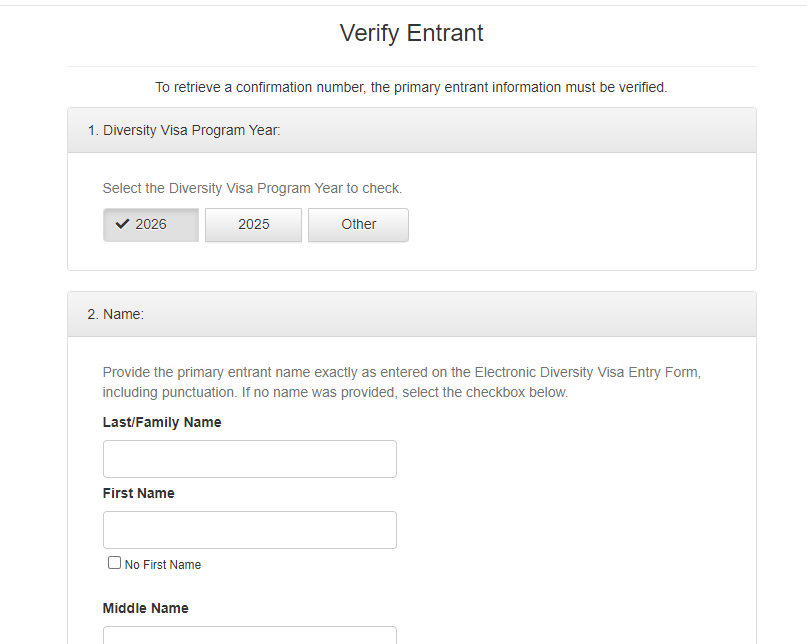This screenshot has width=807, height=644.
Task: Click the First Name input field
Action: pyautogui.click(x=250, y=530)
